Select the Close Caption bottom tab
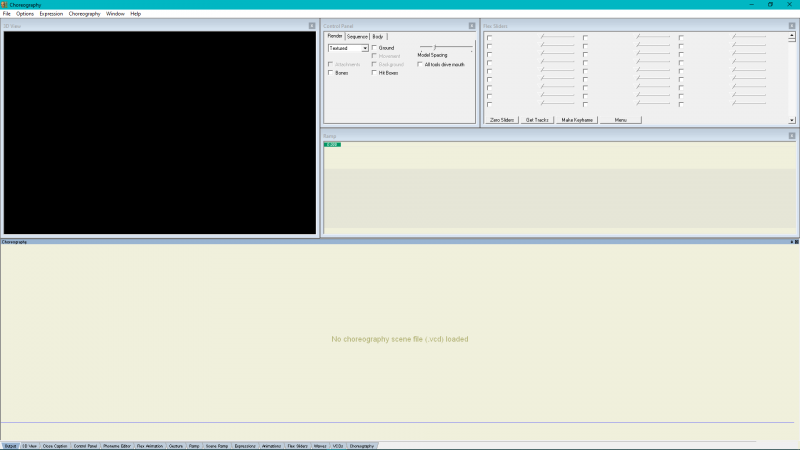Screen dimensions: 800x450 tap(55, 446)
